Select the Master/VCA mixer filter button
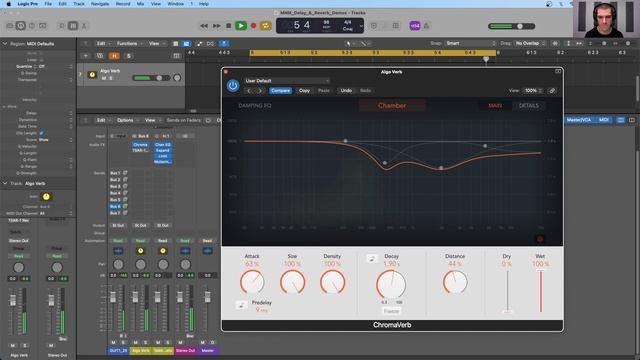 pos(579,120)
